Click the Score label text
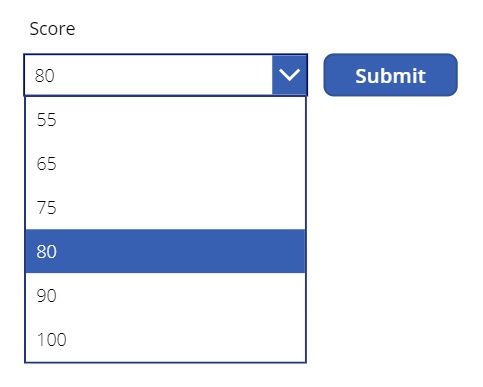This screenshot has height=387, width=483. pyautogui.click(x=52, y=29)
